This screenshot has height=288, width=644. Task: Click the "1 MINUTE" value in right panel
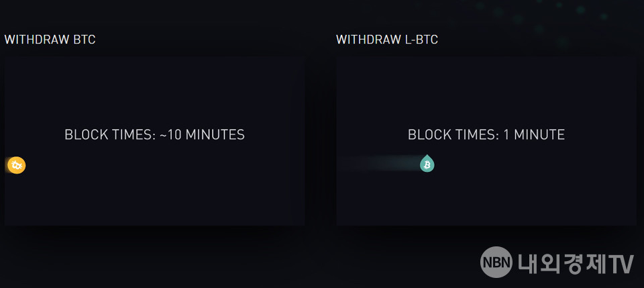(534, 135)
